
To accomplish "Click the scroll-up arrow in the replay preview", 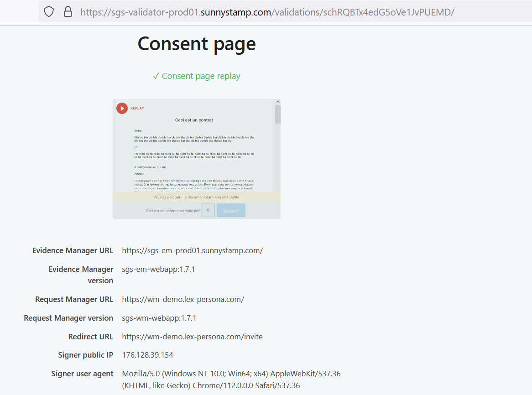I will pyautogui.click(x=278, y=102).
